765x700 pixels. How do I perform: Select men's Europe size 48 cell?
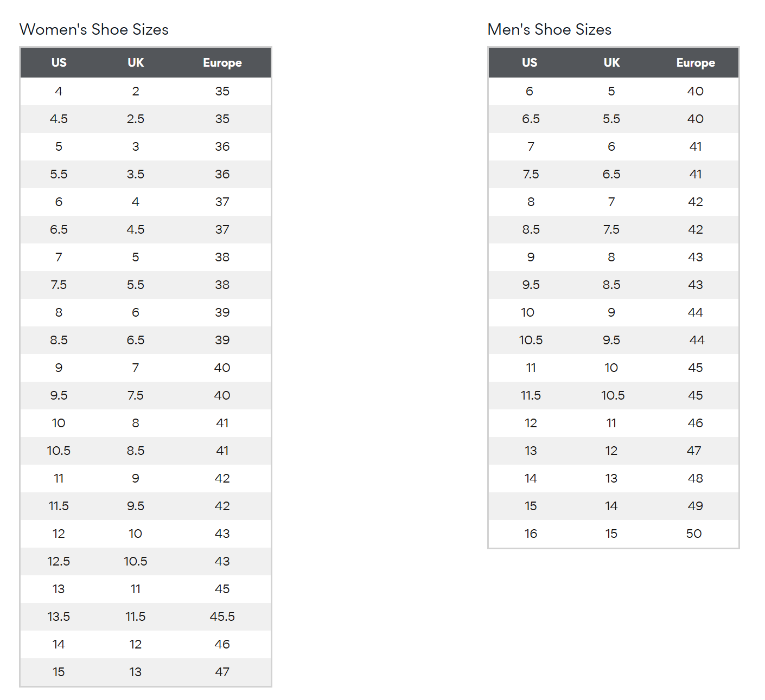[x=695, y=478]
